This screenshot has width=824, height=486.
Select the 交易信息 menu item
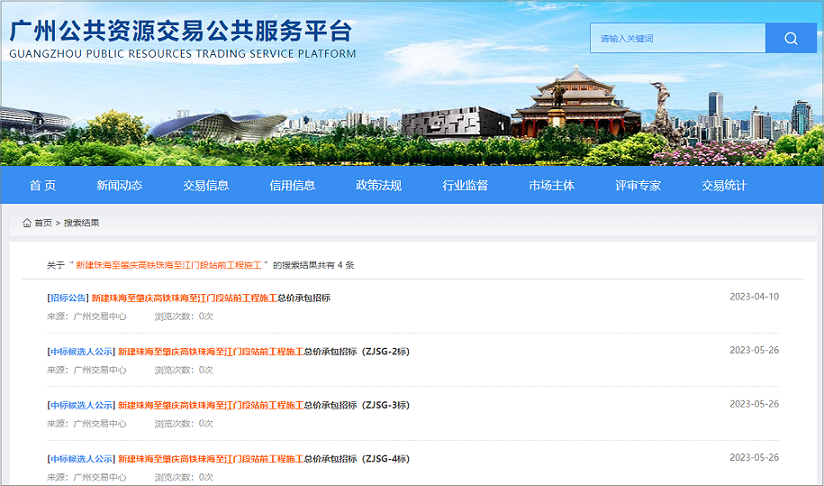click(x=206, y=185)
